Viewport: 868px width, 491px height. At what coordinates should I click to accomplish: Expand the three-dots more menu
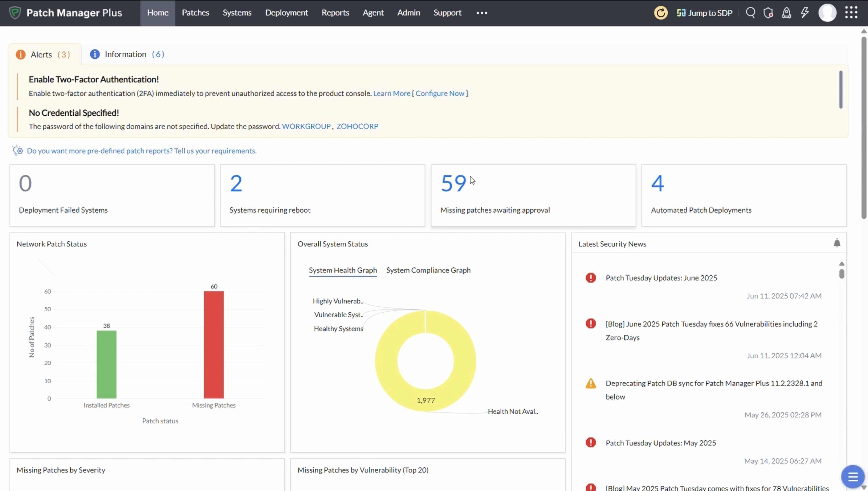[x=482, y=13]
